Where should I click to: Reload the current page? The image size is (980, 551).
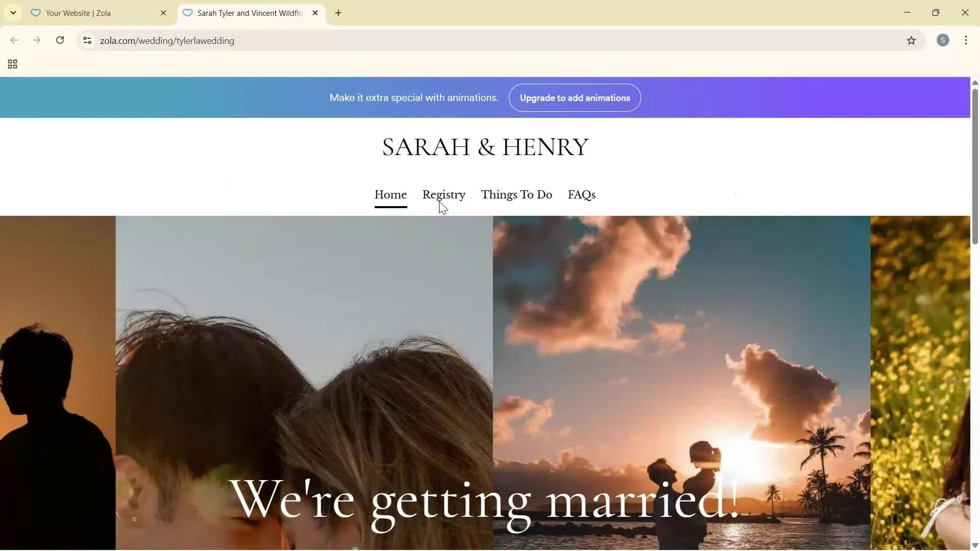click(60, 40)
